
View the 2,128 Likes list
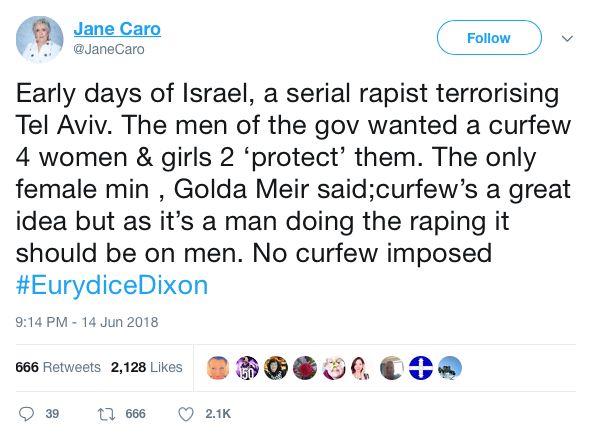[147, 367]
